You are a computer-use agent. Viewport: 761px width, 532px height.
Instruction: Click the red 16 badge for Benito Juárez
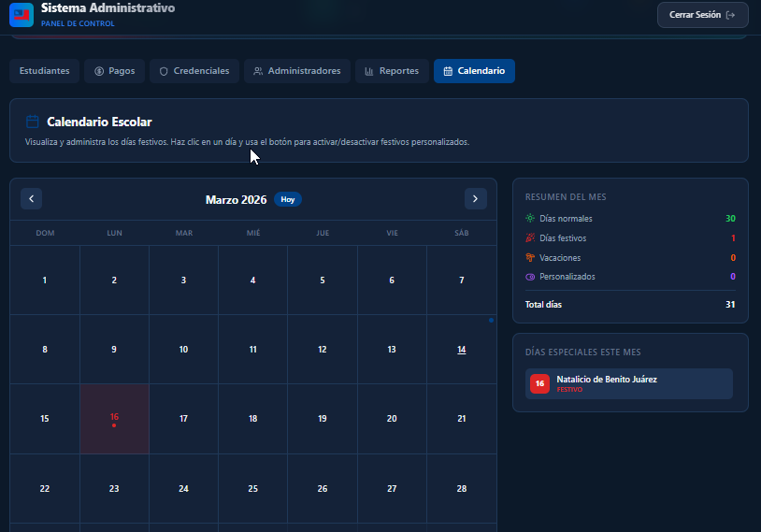click(539, 383)
